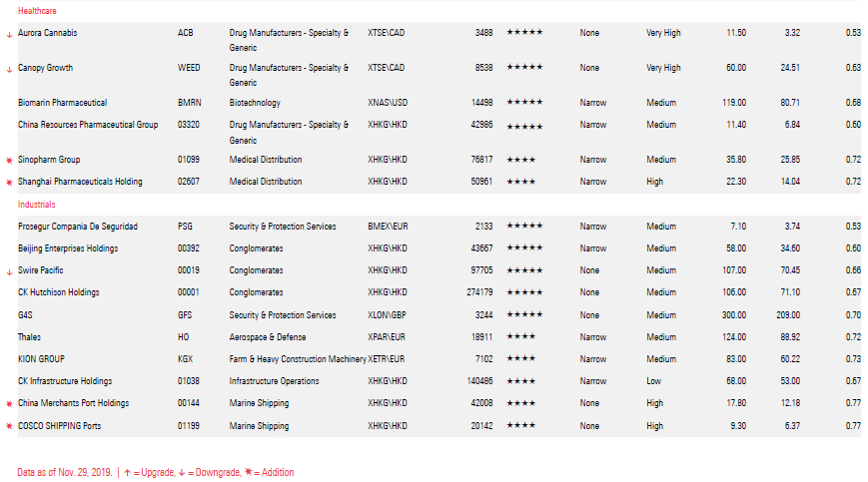Click the addition asterisk beside Sinopharm Group
Screen dimensions: 868x482
point(9,160)
